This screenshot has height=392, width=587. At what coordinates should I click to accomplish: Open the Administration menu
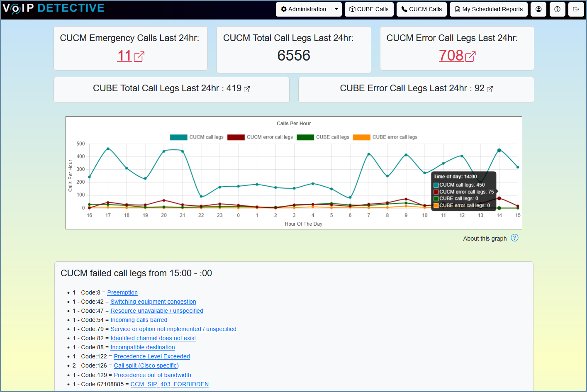(304, 9)
